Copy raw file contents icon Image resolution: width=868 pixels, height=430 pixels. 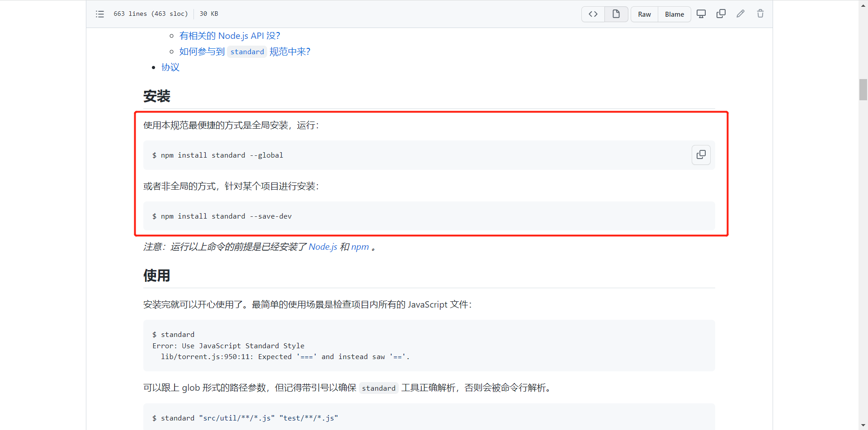[721, 14]
